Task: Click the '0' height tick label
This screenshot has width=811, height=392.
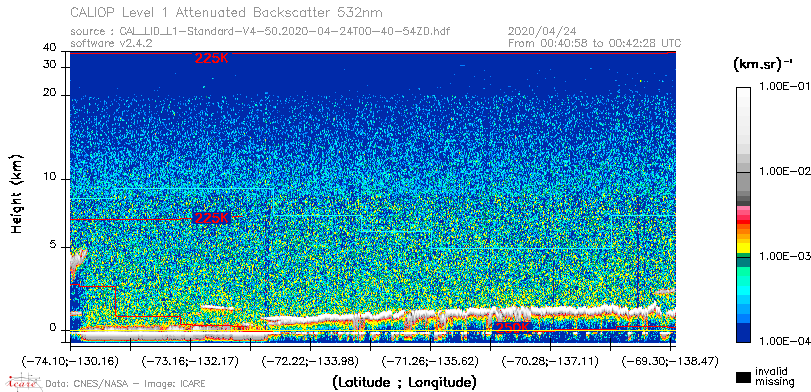Action: pyautogui.click(x=53, y=327)
